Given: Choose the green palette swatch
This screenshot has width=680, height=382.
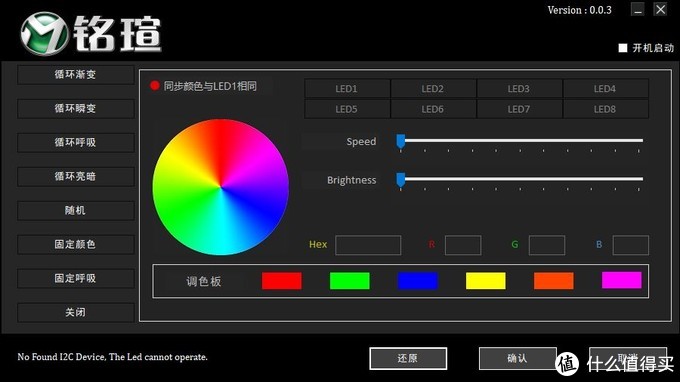Looking at the screenshot, I should 350,281.
